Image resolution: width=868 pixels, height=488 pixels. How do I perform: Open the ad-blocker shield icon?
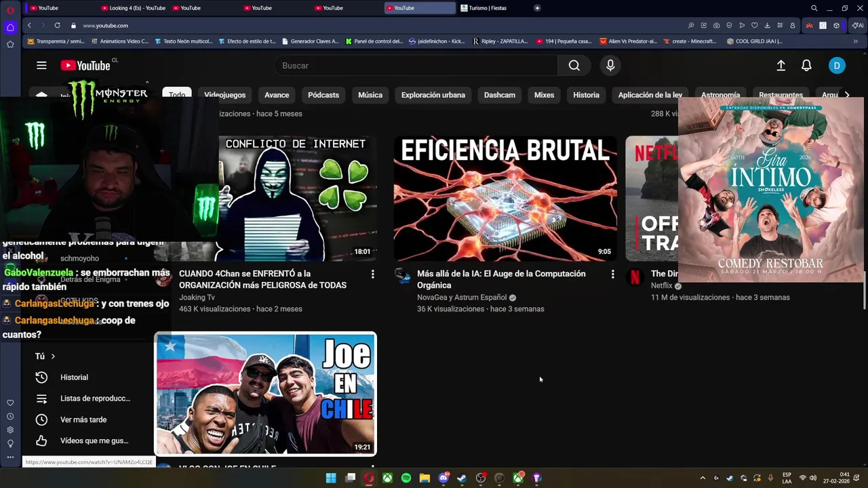coord(729,25)
